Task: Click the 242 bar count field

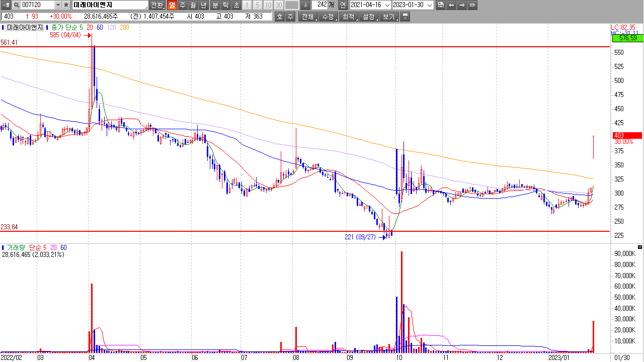Action: point(319,5)
